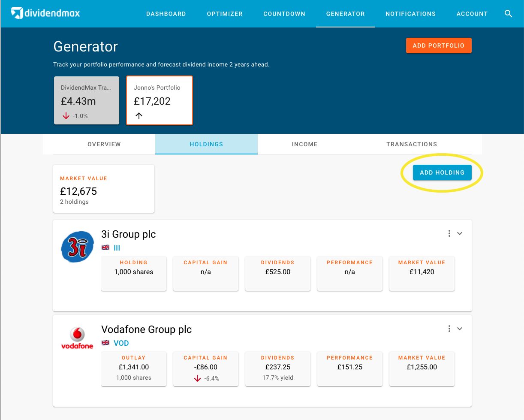524x420 pixels.
Task: Click Vodafone Market Value £1,255.00 tile
Action: point(422,369)
